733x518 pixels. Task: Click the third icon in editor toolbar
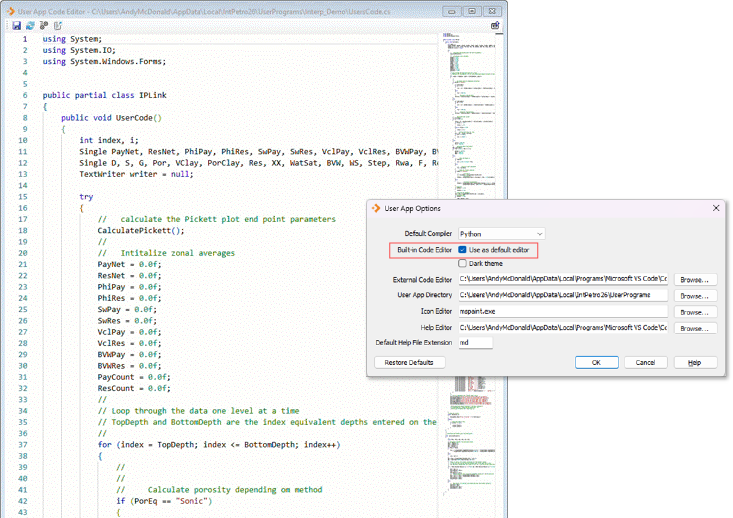click(43, 25)
